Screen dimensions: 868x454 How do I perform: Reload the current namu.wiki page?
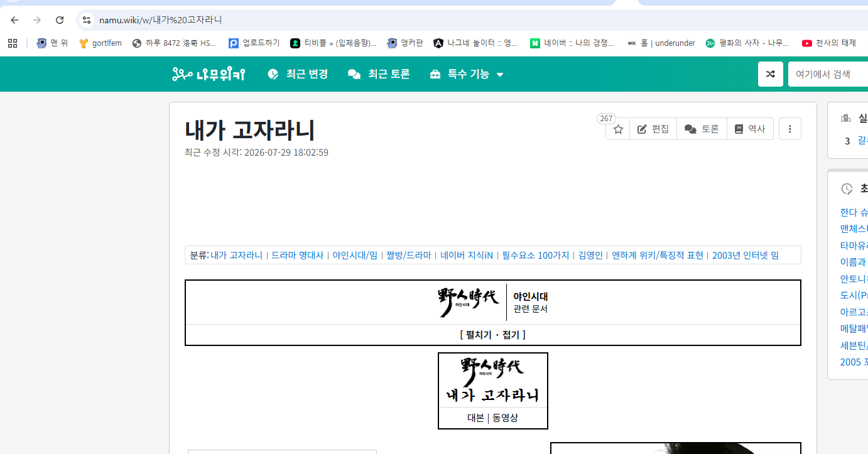60,20
